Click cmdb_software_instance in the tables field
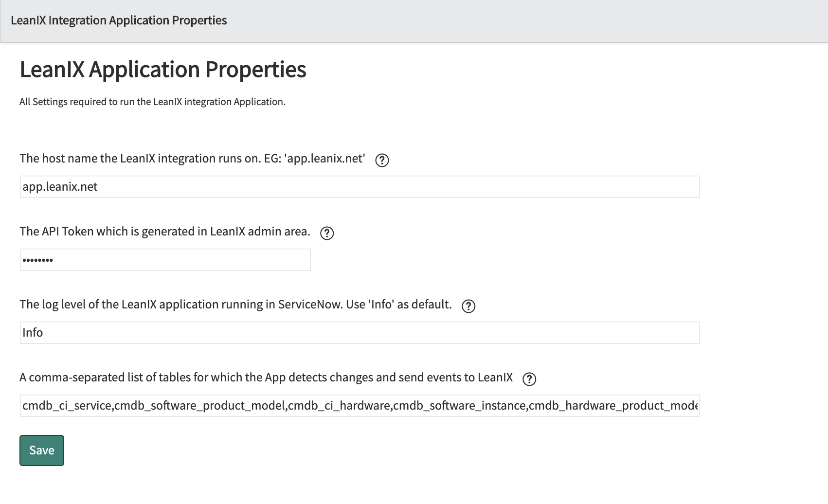828x504 pixels. [459, 406]
